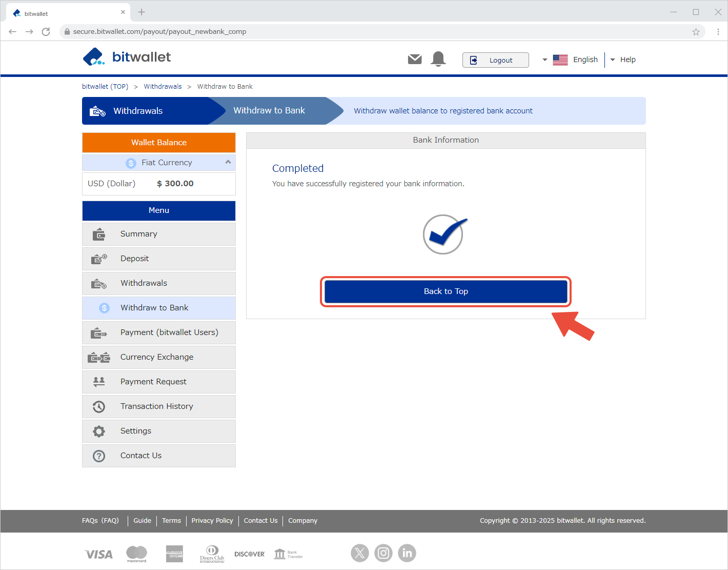Click the browser address bar
The image size is (728, 570).
coord(359,32)
